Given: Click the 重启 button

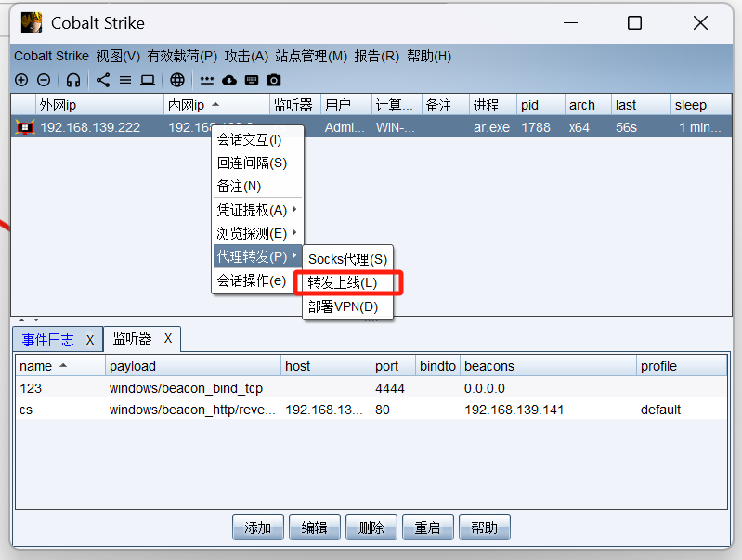Looking at the screenshot, I should pos(428,527).
